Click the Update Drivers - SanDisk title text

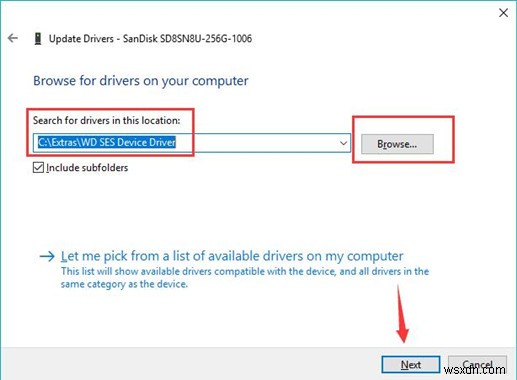[x=150, y=39]
